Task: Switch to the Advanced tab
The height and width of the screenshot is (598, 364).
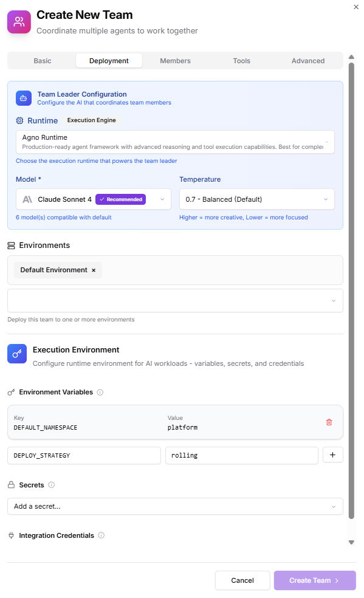Action: (308, 60)
